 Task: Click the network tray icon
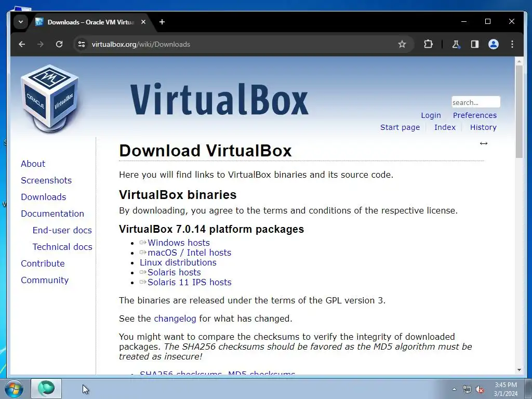467,389
